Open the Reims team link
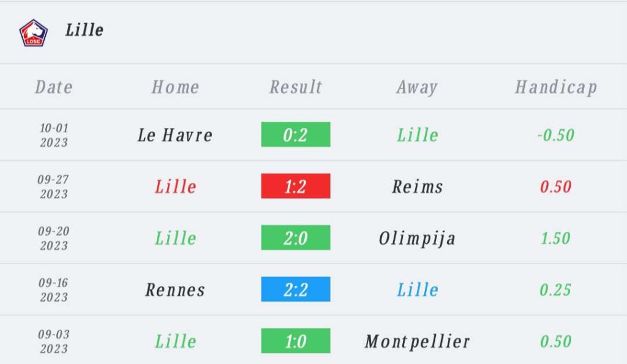 pos(417,186)
